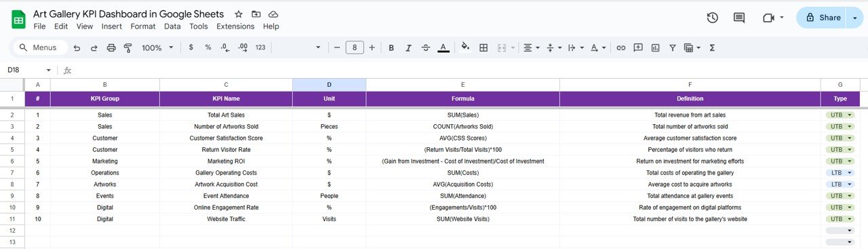Screen dimensions: 868x249
Task: Open the borders tool
Action: [x=484, y=47]
